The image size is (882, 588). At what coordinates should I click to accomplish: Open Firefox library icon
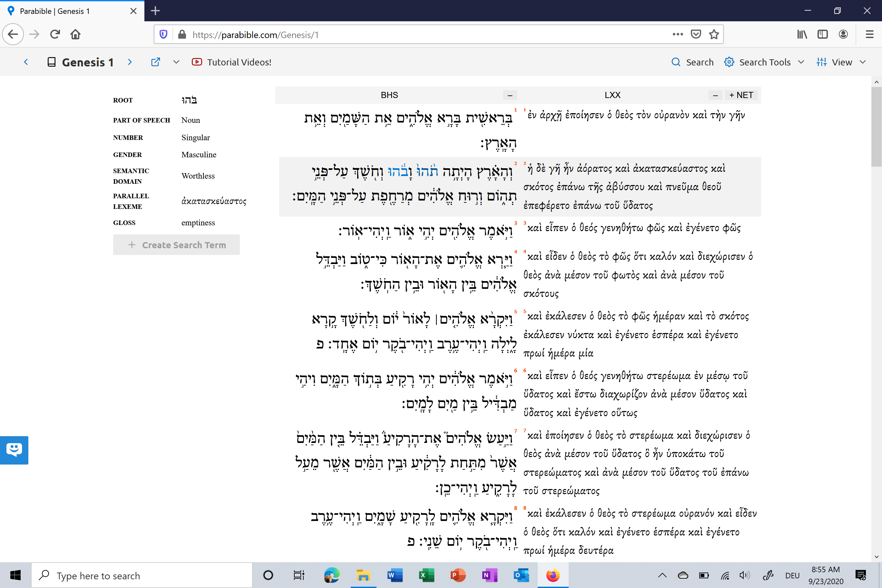pyautogui.click(x=802, y=34)
